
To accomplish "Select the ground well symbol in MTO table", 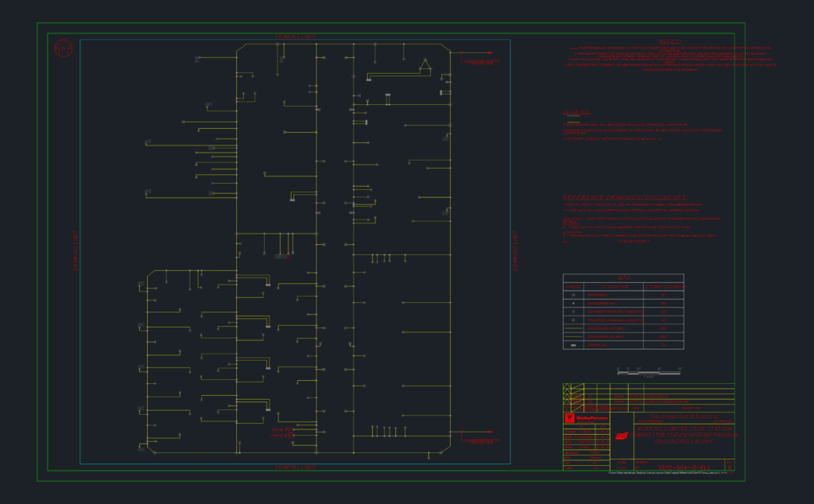I will point(573,295).
